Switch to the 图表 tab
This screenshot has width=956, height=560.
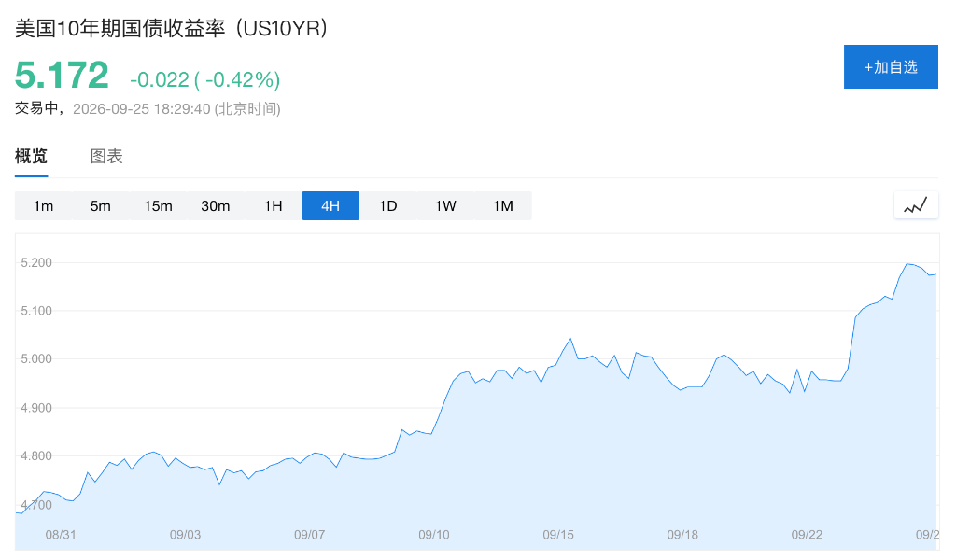[106, 157]
